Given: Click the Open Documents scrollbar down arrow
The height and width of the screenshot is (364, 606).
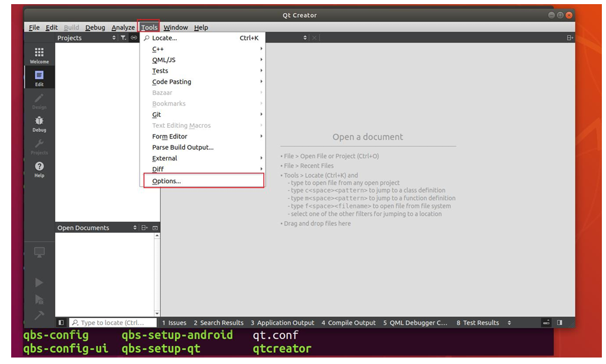Looking at the screenshot, I should coord(157,313).
